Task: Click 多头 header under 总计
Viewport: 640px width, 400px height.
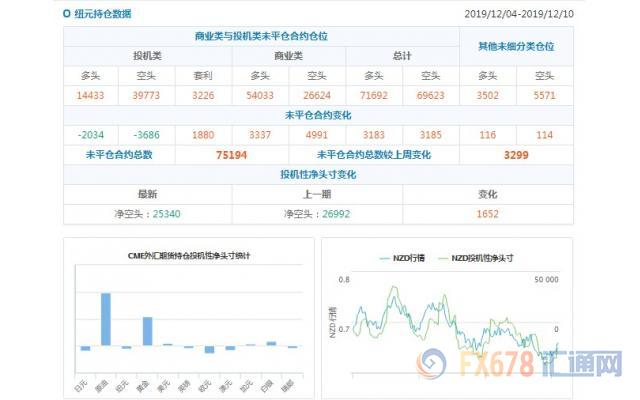Action: pyautogui.click(x=374, y=76)
